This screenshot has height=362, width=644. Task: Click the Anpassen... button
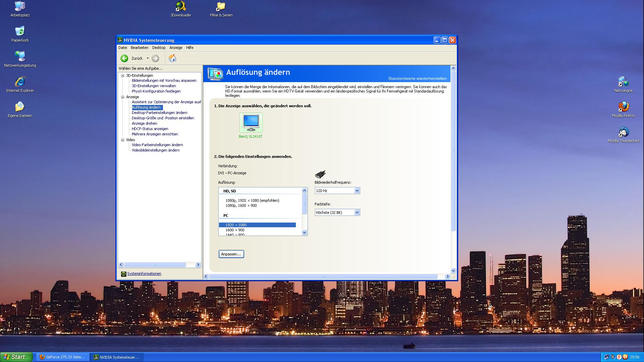pos(231,254)
